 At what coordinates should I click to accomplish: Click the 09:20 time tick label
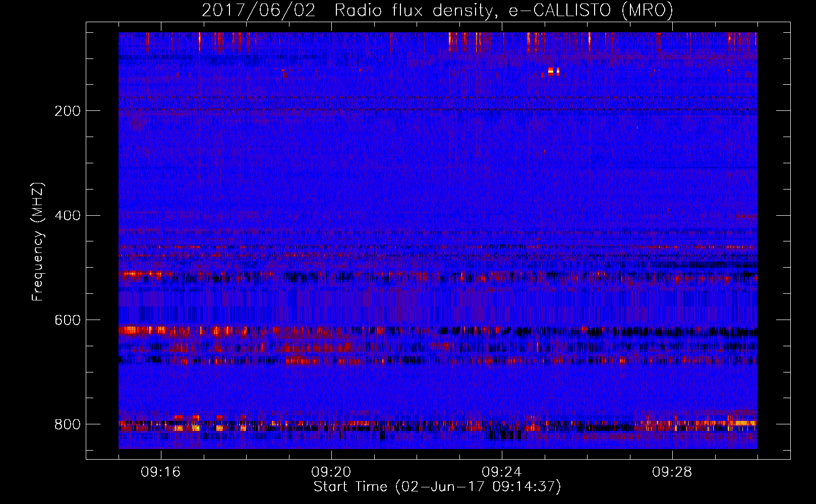point(331,472)
